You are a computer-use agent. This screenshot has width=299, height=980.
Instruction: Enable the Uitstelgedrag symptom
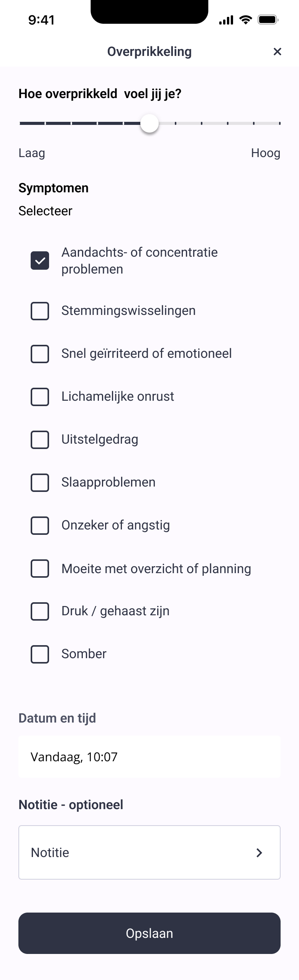pyautogui.click(x=40, y=439)
